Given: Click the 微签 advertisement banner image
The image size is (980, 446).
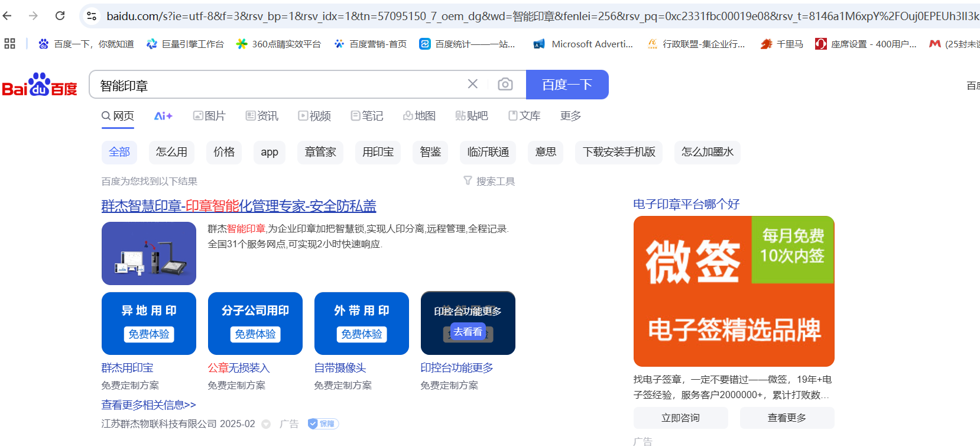Looking at the screenshot, I should [734, 291].
